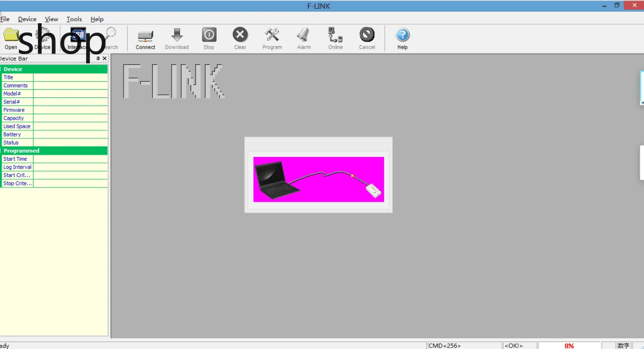Pin the Device Bar panel
The image size is (644, 349).
pos(97,58)
